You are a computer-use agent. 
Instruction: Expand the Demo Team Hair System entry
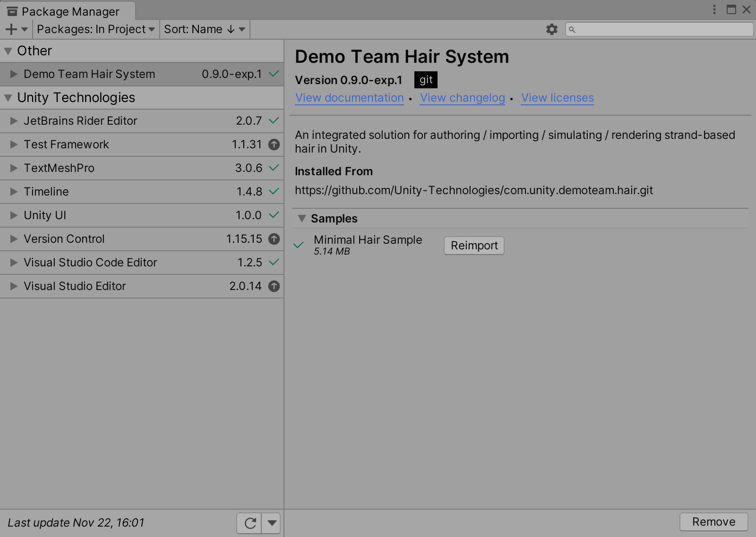coord(13,74)
